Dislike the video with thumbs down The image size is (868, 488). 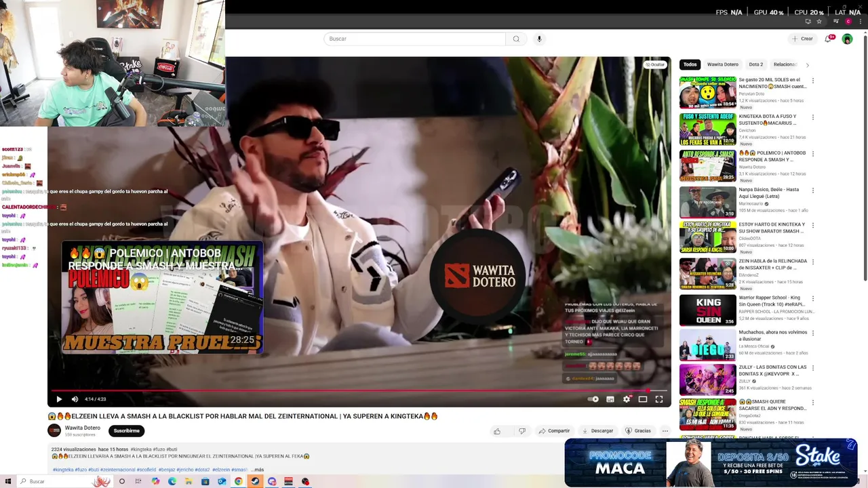coord(521,431)
